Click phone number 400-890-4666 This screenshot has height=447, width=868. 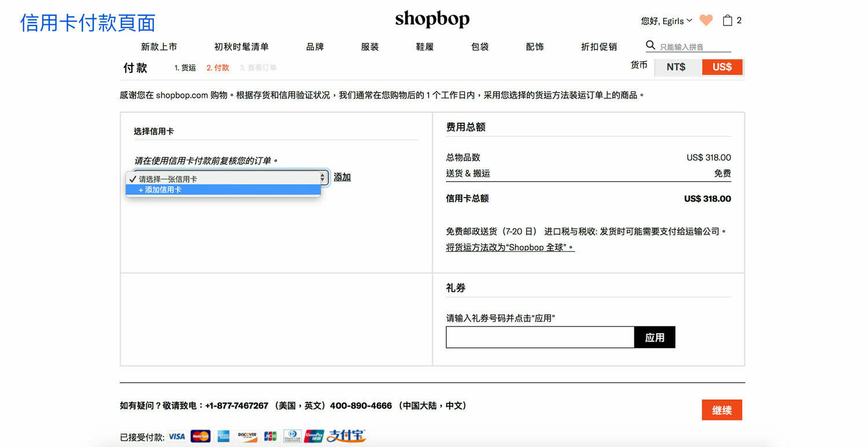tap(361, 406)
